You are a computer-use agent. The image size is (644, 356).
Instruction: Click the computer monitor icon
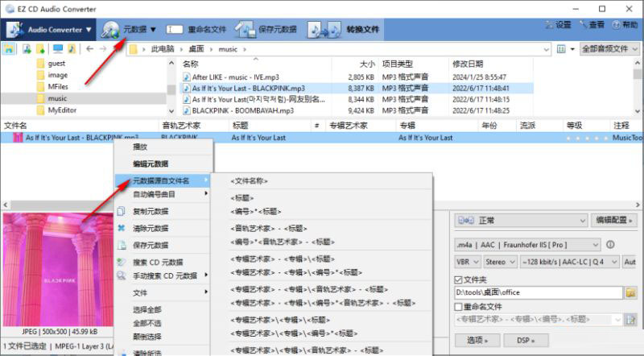[x=58, y=49]
